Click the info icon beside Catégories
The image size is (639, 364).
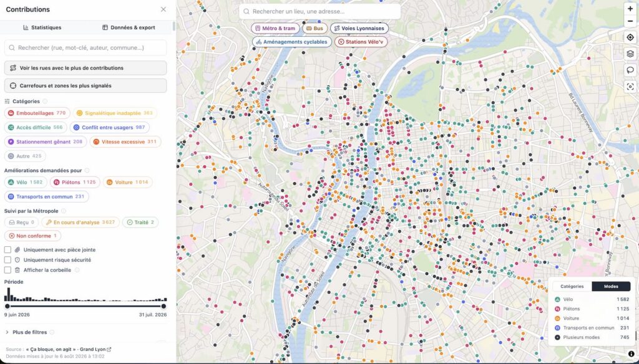click(x=45, y=102)
